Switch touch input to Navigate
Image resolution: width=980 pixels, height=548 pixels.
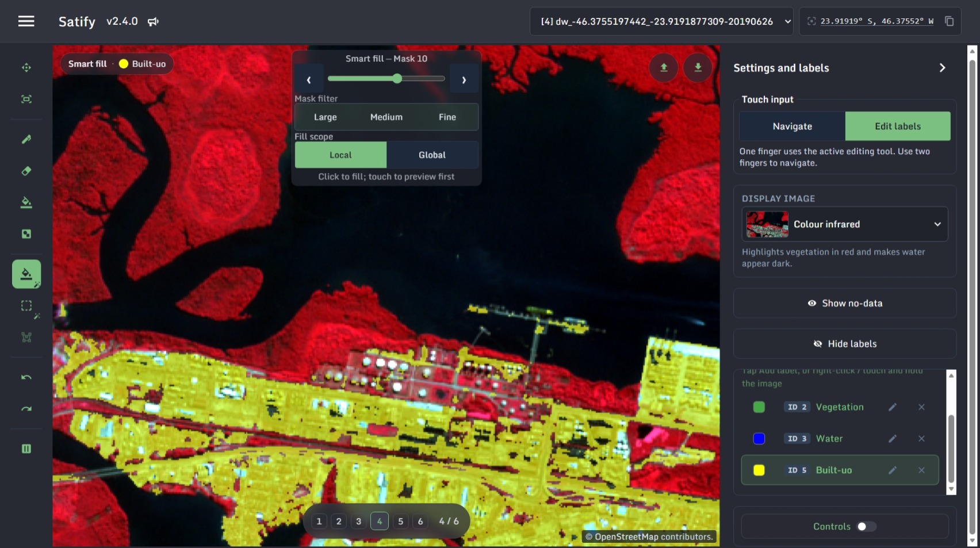793,127
